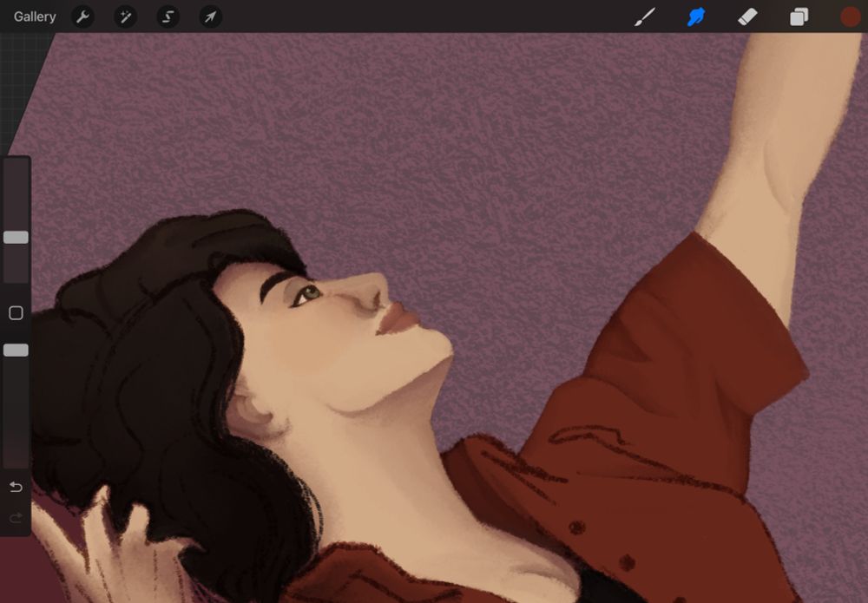Open the Actions wrench menu

(x=82, y=16)
